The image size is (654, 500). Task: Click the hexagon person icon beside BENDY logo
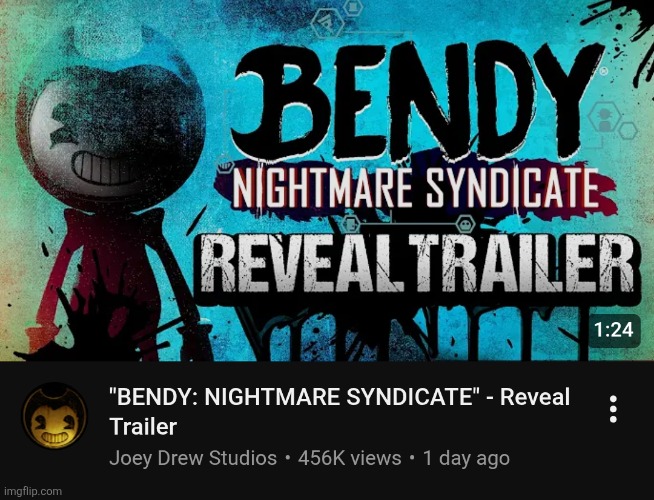pos(604,118)
